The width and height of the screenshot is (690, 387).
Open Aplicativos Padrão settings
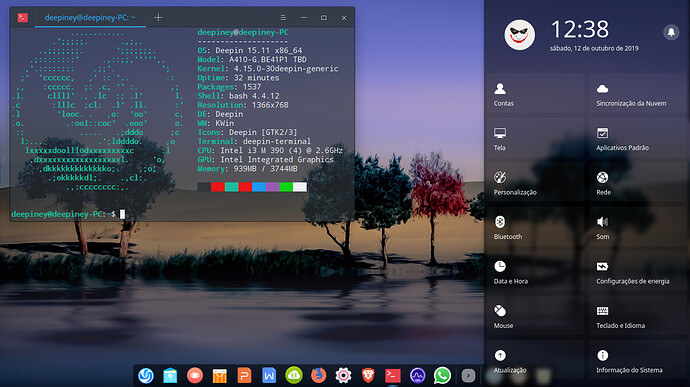(637, 139)
